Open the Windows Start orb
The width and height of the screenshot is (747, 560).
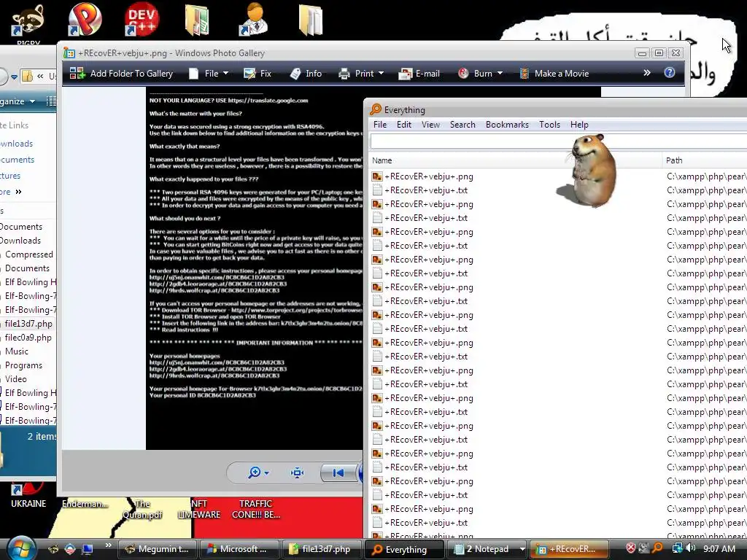[x=21, y=548]
